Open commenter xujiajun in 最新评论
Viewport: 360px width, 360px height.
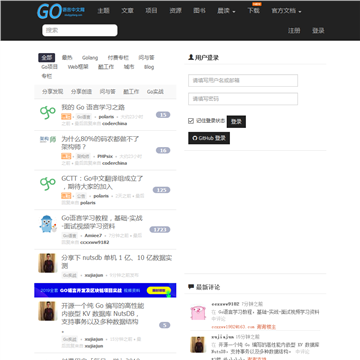pos(223,337)
